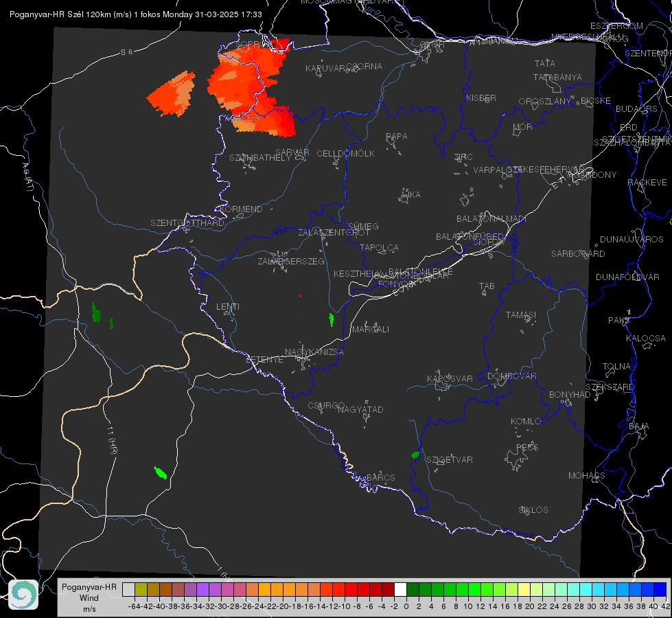
Task: Click the KÖRMEND town label
Action: pos(240,209)
